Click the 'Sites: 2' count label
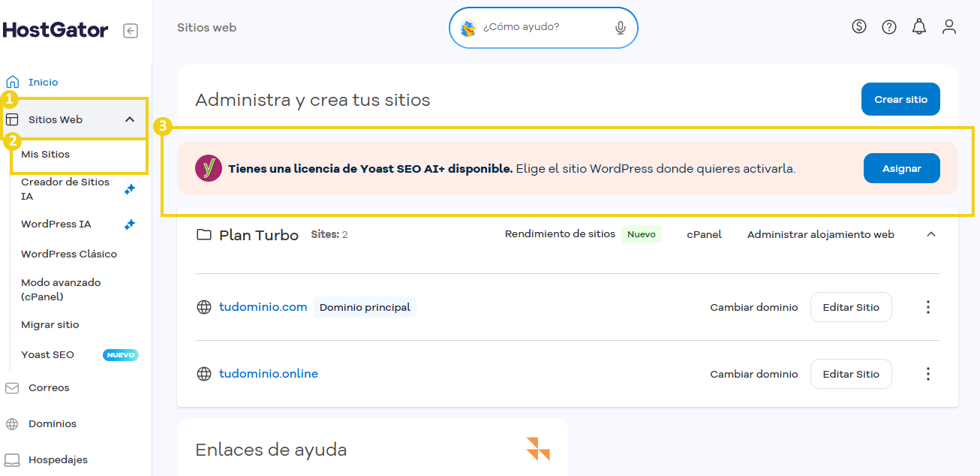This screenshot has height=476, width=980. click(x=329, y=234)
